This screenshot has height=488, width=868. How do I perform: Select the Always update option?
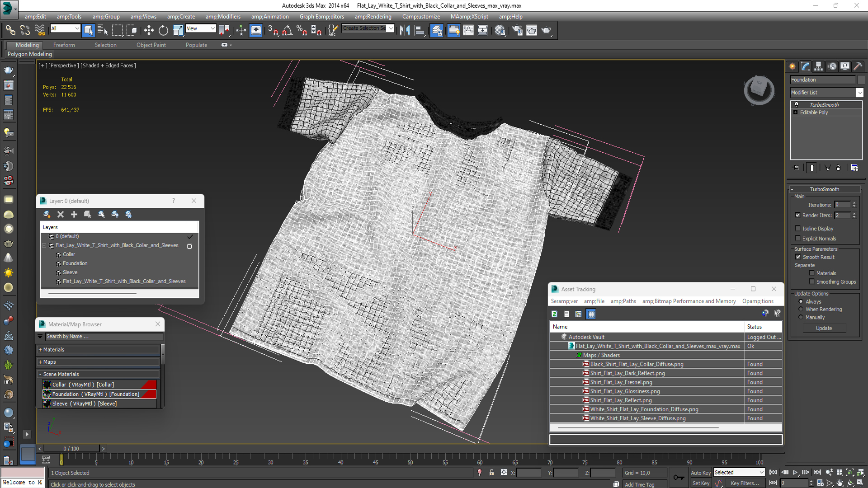pos(801,301)
